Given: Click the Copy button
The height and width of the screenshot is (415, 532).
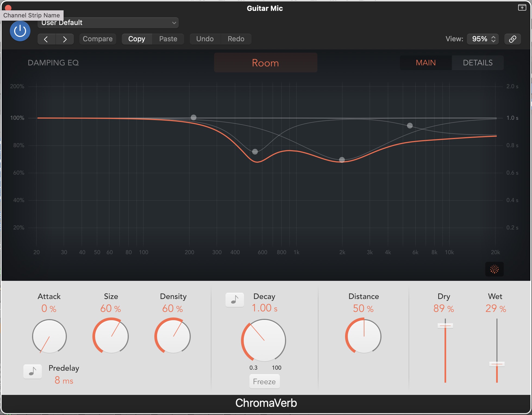Looking at the screenshot, I should coord(137,39).
